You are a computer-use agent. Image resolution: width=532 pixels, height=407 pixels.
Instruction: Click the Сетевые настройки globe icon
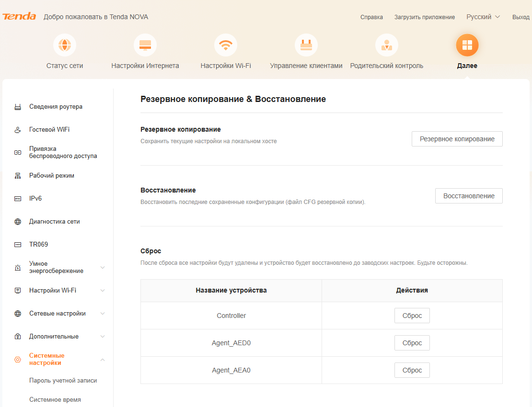[18, 314]
